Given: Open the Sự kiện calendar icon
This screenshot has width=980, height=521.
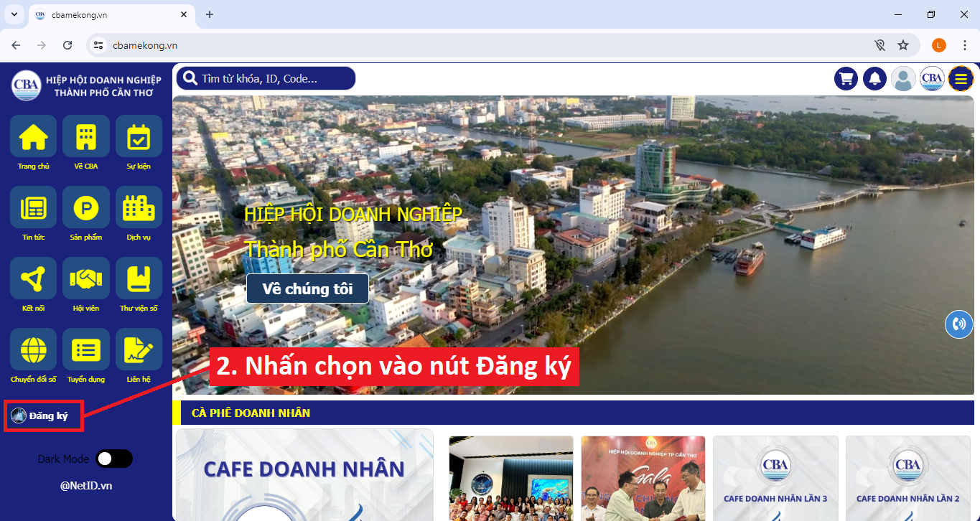Looking at the screenshot, I should click(x=139, y=136).
